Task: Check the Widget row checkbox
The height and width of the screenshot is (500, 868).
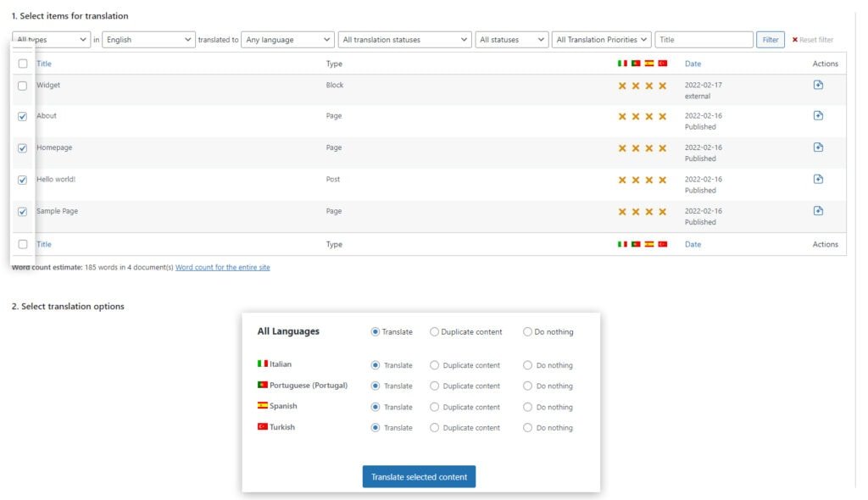Action: pos(23,86)
